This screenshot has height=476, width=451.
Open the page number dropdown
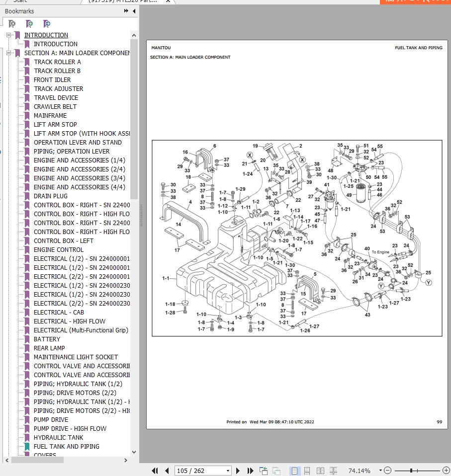(228, 471)
